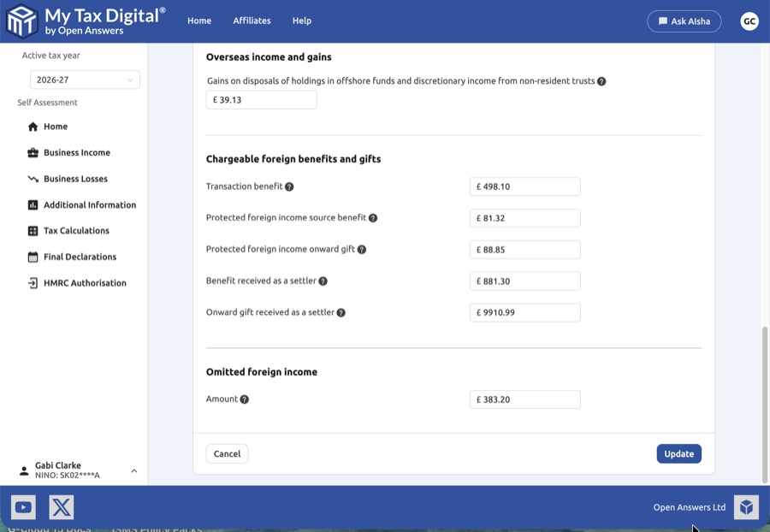770x532 pixels.
Task: Open the Affiliates menu item
Action: [x=252, y=21]
